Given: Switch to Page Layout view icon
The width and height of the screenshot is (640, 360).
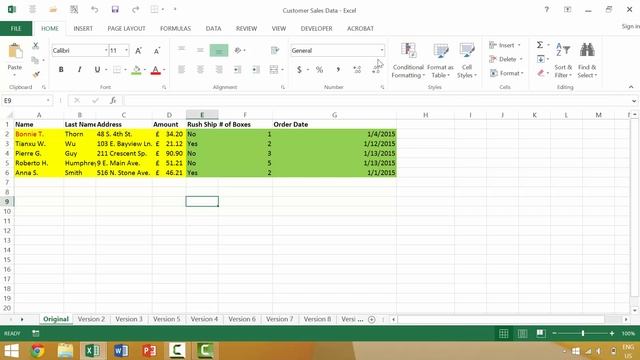Looking at the screenshot, I should (x=522, y=333).
